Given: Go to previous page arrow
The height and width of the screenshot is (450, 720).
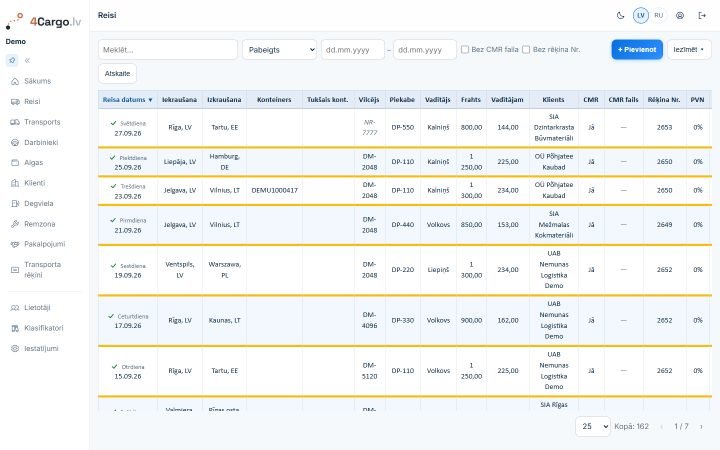Looking at the screenshot, I should (x=662, y=427).
